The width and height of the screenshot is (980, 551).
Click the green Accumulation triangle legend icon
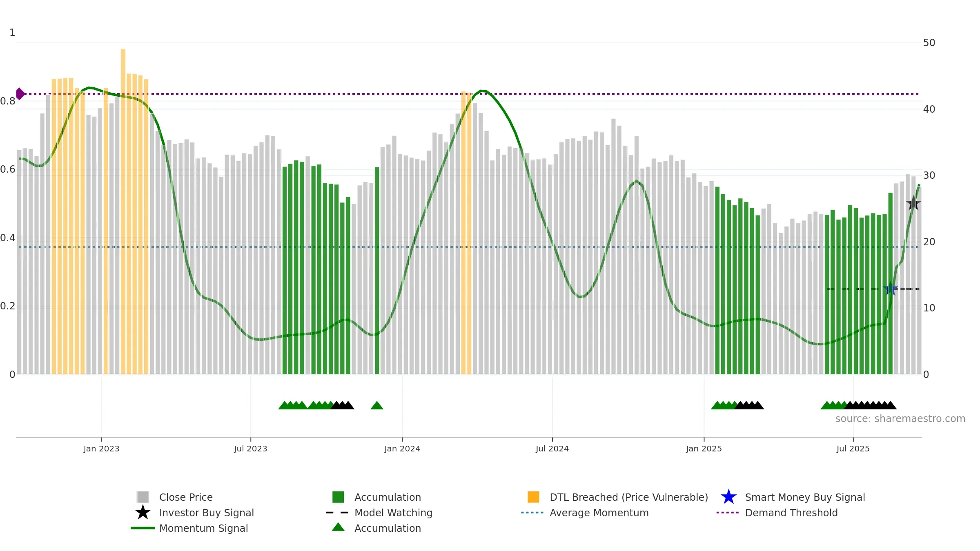[x=338, y=527]
